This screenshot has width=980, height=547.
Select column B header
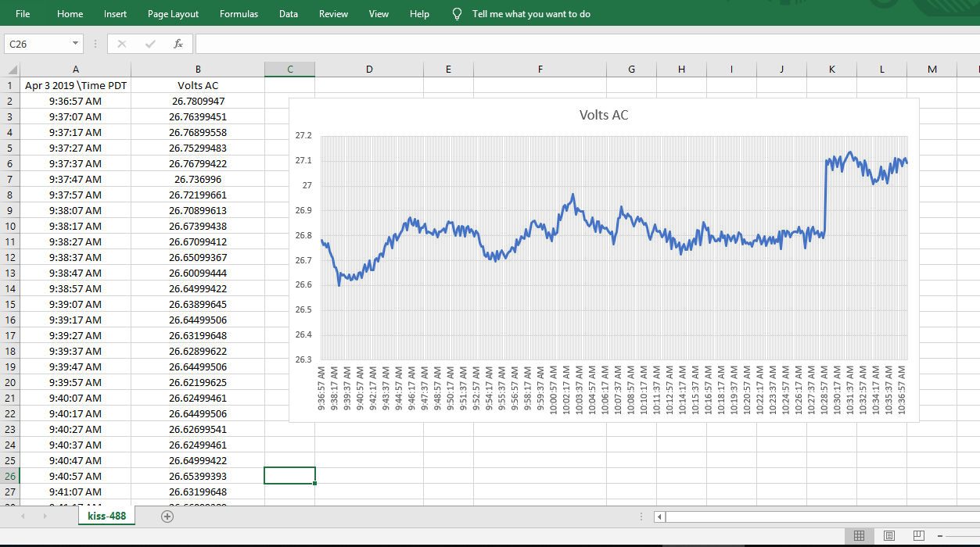point(198,70)
